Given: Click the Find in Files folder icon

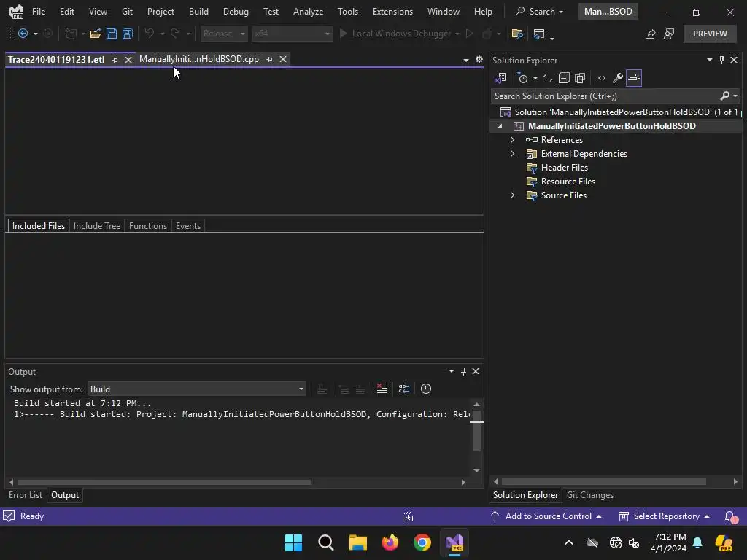Looking at the screenshot, I should pos(517,34).
